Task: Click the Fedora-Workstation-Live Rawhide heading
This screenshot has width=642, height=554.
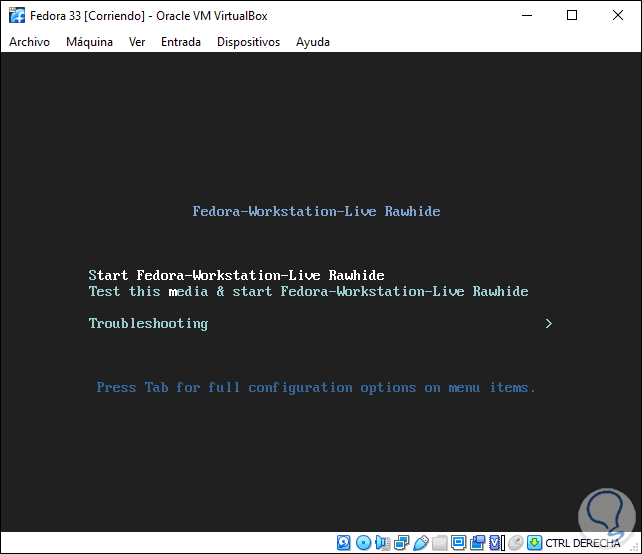Action: 316,211
